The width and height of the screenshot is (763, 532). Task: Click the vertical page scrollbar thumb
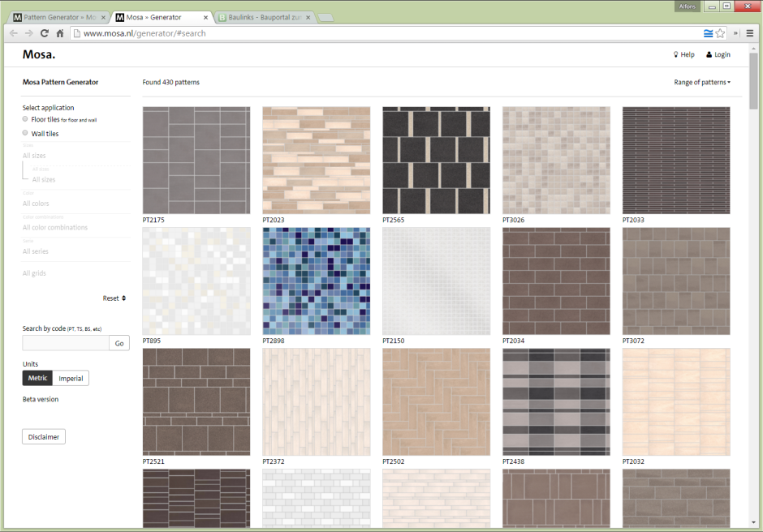pyautogui.click(x=753, y=81)
